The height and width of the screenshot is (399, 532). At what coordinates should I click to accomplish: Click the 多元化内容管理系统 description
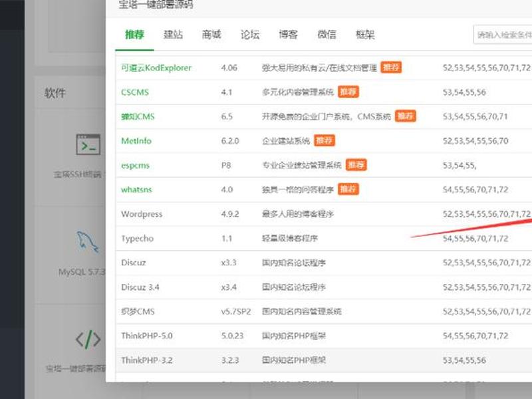pos(297,92)
